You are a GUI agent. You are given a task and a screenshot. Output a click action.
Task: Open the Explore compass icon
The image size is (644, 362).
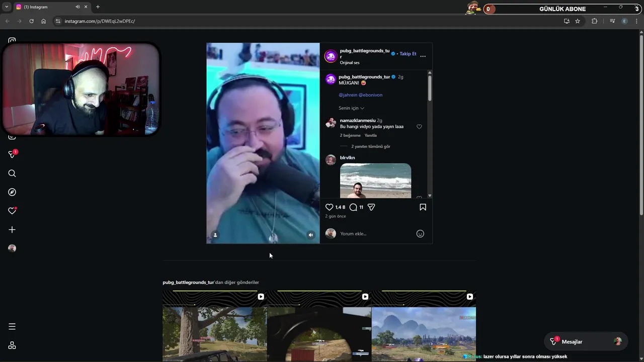pyautogui.click(x=12, y=192)
